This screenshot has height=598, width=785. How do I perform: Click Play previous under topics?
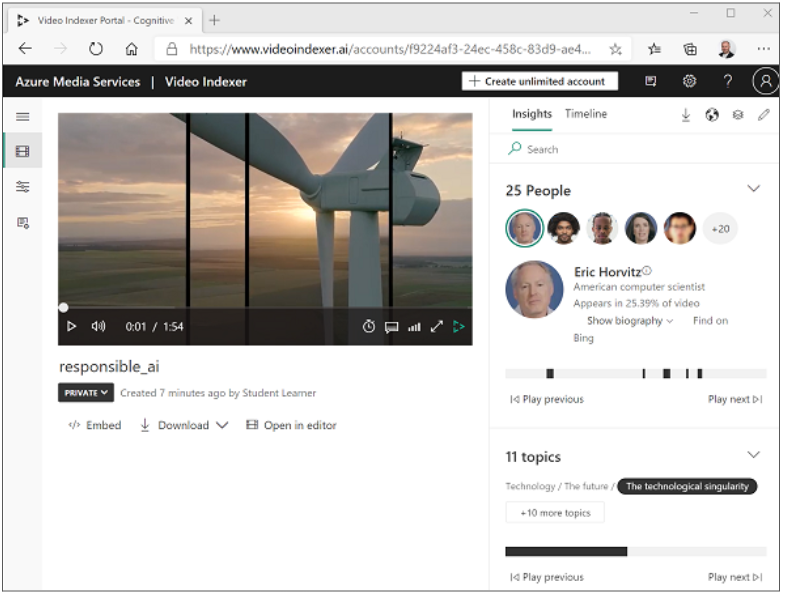(x=549, y=579)
